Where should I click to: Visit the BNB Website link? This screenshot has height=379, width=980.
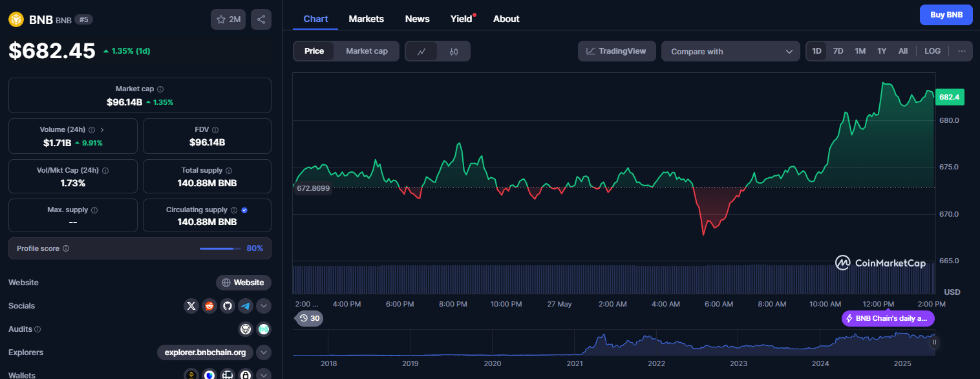point(244,283)
